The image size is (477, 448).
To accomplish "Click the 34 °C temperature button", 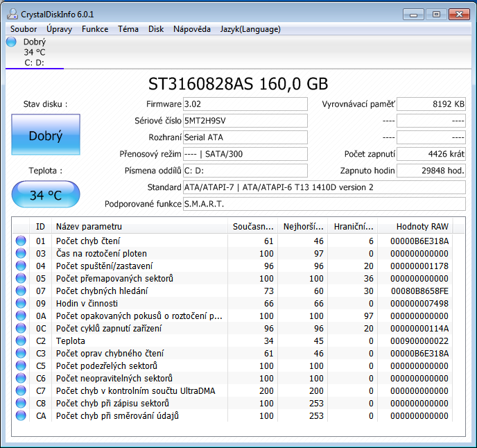I will pyautogui.click(x=46, y=194).
